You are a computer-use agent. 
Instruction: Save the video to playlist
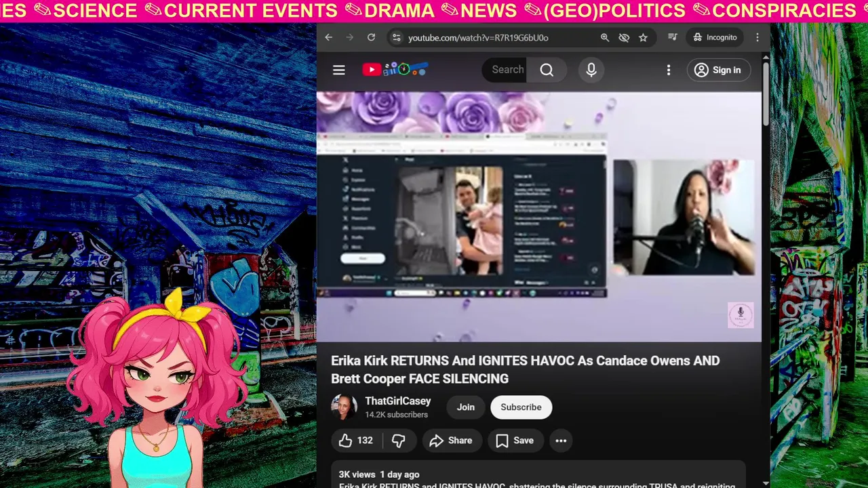click(x=515, y=441)
